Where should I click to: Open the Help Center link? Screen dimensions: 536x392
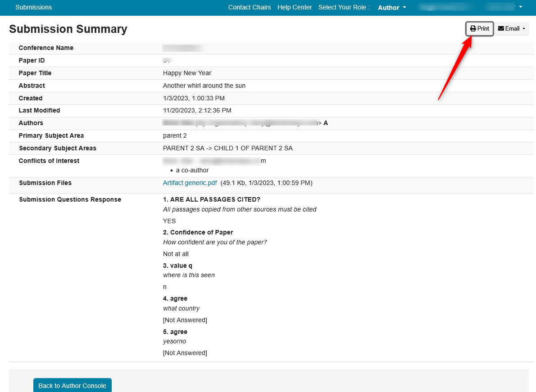coord(295,7)
